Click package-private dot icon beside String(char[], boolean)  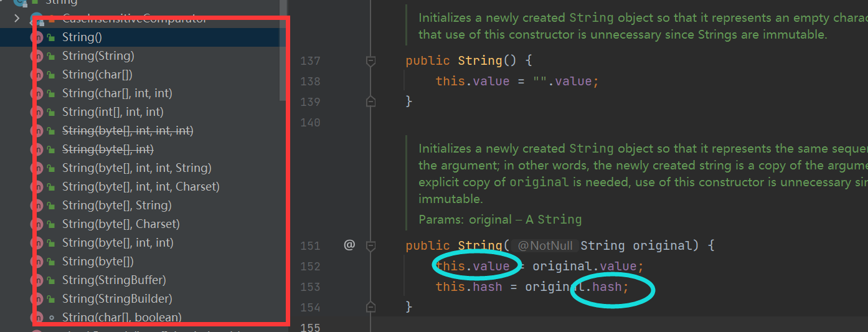click(x=51, y=318)
